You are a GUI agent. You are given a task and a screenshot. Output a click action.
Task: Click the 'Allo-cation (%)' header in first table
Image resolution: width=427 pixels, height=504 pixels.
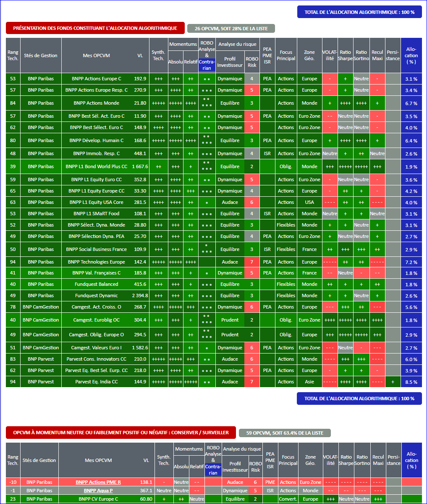[x=411, y=55]
